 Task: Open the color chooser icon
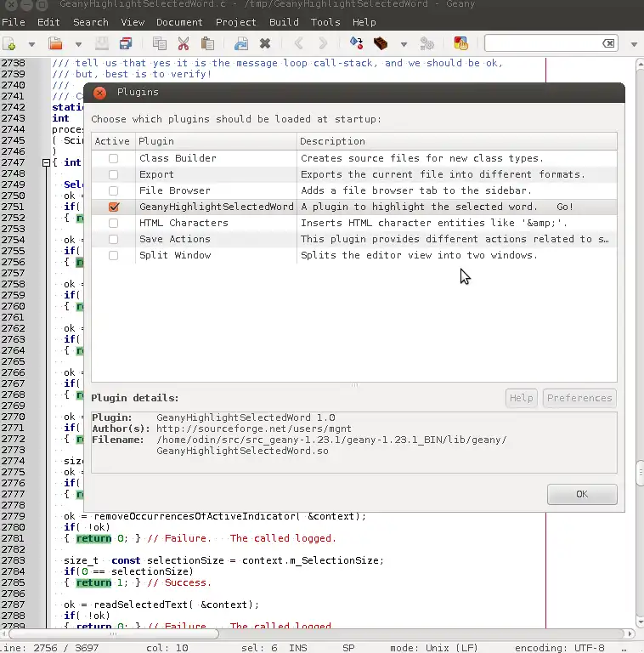tap(460, 43)
